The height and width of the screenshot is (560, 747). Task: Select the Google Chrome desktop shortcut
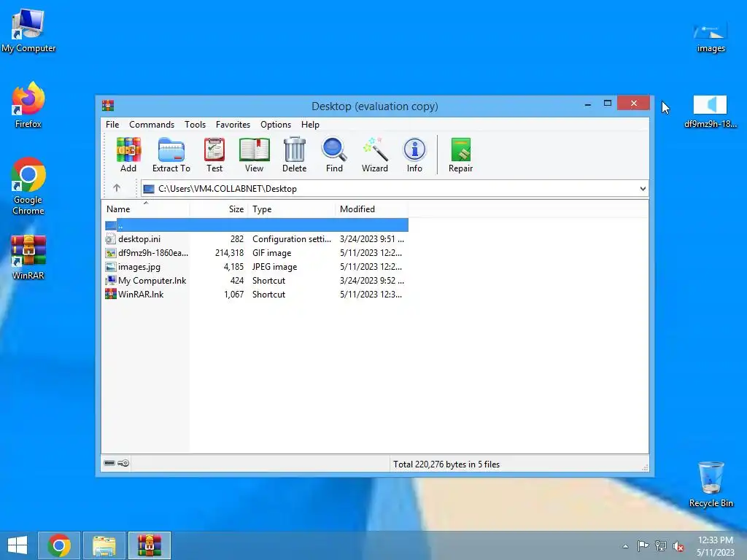tap(28, 186)
